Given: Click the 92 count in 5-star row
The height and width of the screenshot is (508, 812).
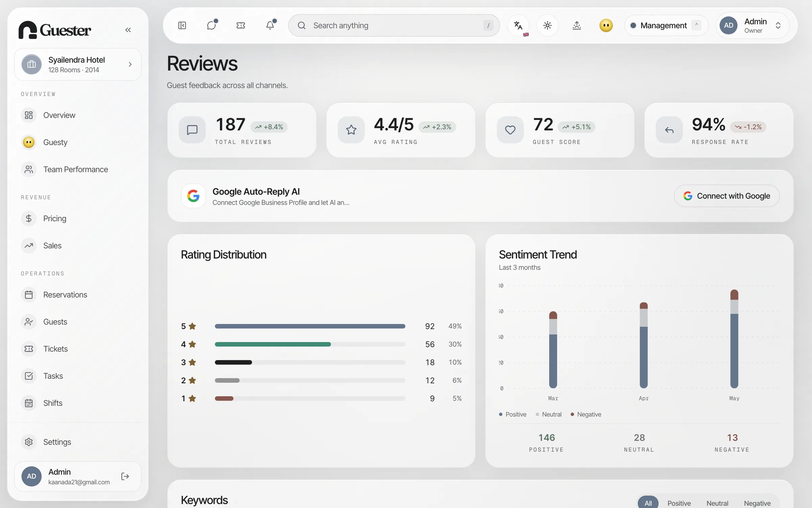Looking at the screenshot, I should click(430, 326).
